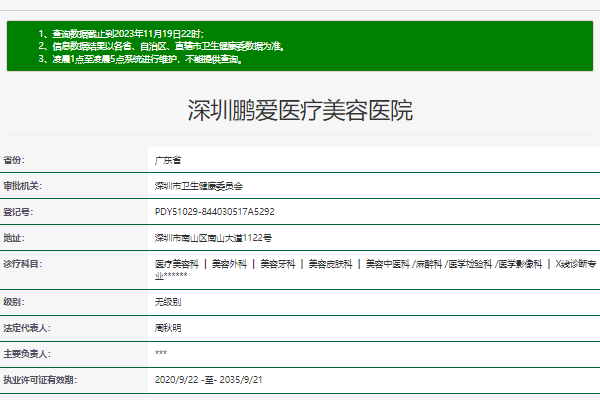The width and height of the screenshot is (600, 400).
Task: Click the department 麻醉科
Action: 429,264
